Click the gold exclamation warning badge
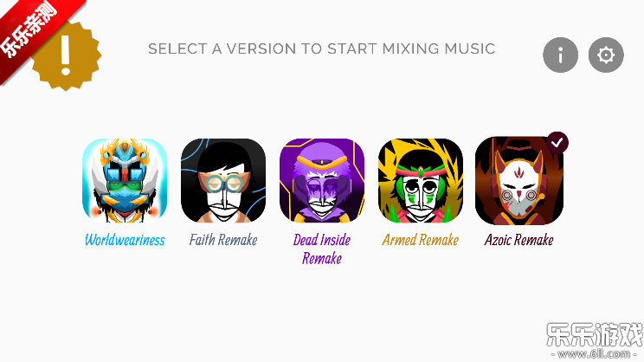Image resolution: width=644 pixels, height=362 pixels. [x=66, y=55]
